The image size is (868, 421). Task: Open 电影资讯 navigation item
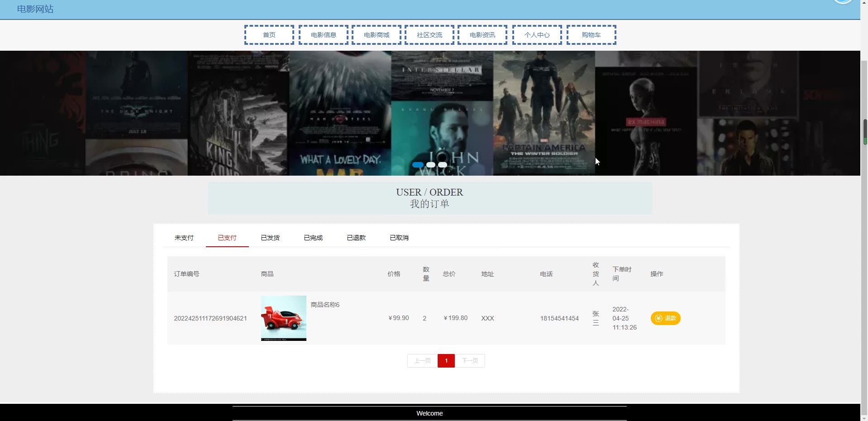pos(482,35)
